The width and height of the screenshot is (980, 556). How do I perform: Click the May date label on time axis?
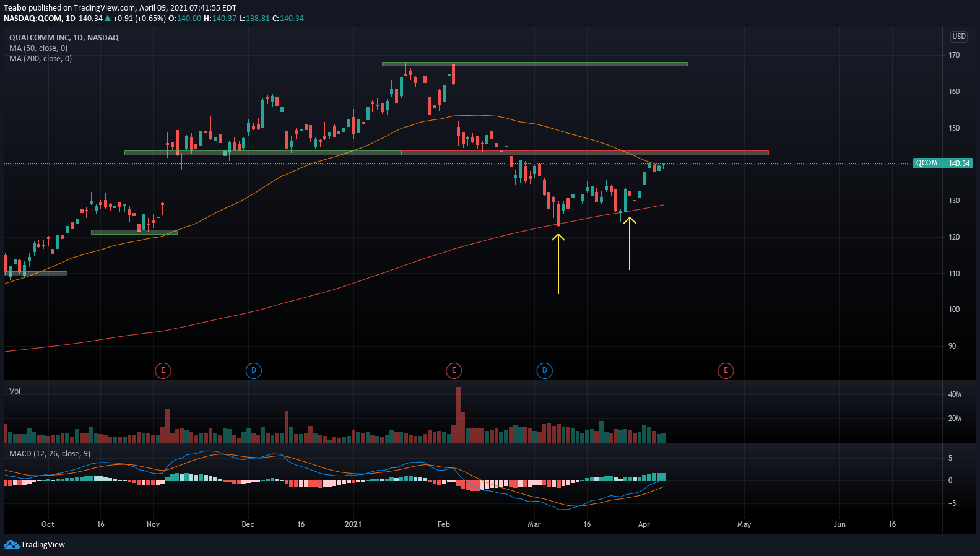pos(744,524)
